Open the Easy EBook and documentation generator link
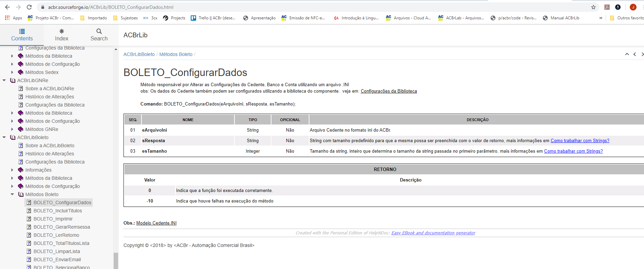The image size is (644, 269). [433, 233]
